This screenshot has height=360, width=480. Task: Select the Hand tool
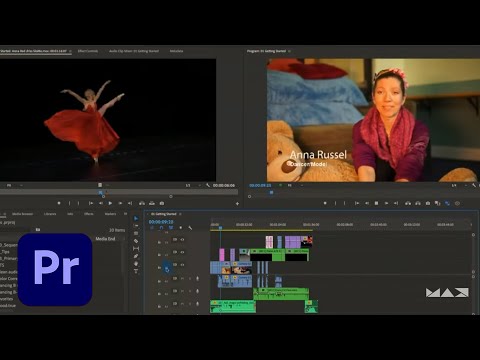click(x=136, y=264)
